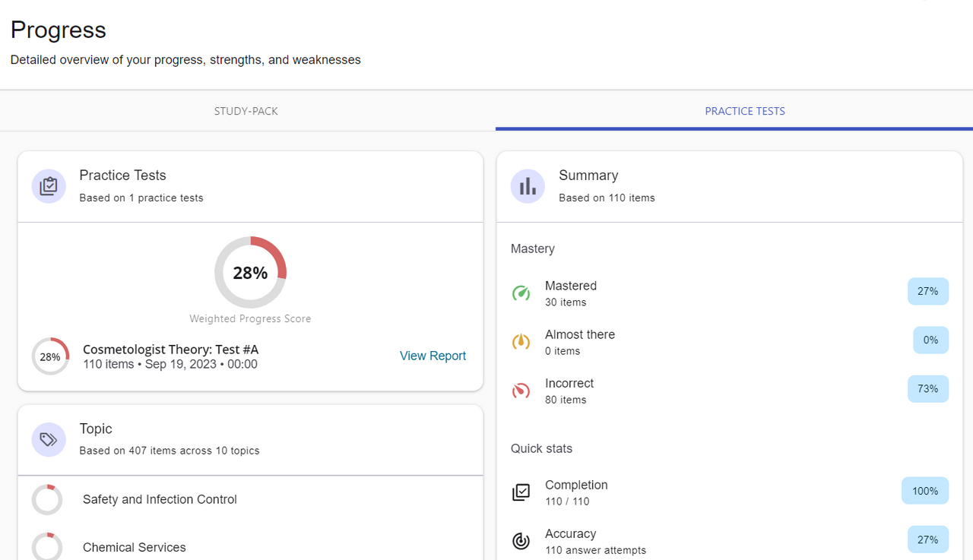Click the Completion checklist icon

pyautogui.click(x=521, y=492)
